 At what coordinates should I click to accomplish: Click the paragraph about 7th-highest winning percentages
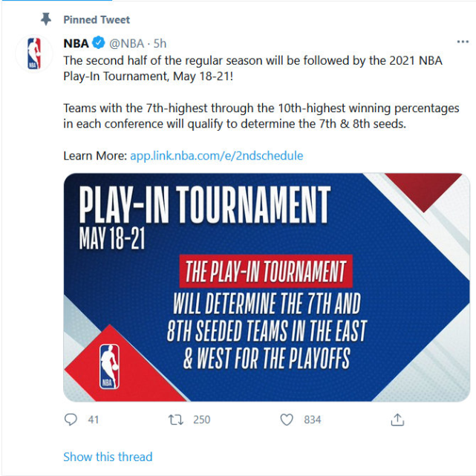point(261,116)
